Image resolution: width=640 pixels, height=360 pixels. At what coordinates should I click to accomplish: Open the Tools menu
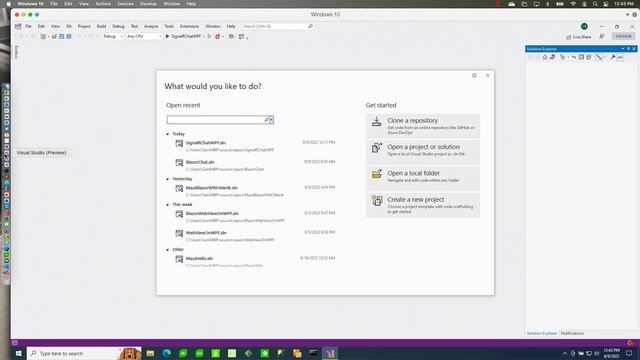(169, 26)
